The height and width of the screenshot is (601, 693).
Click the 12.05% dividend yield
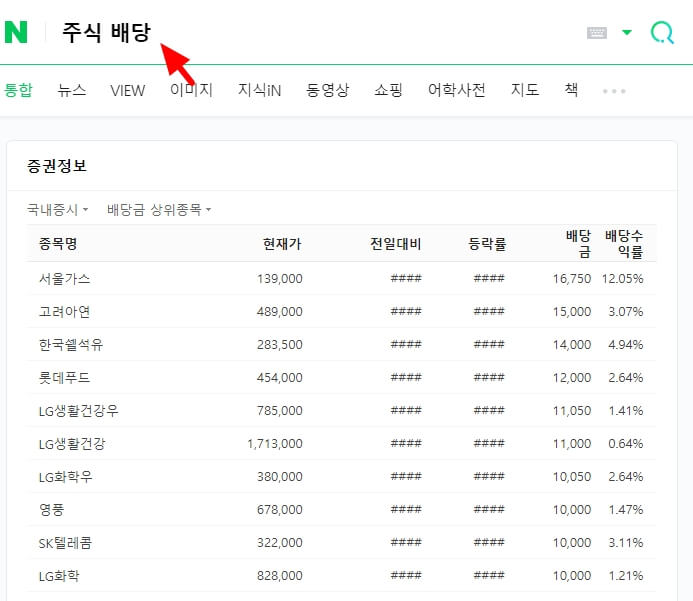click(x=622, y=279)
